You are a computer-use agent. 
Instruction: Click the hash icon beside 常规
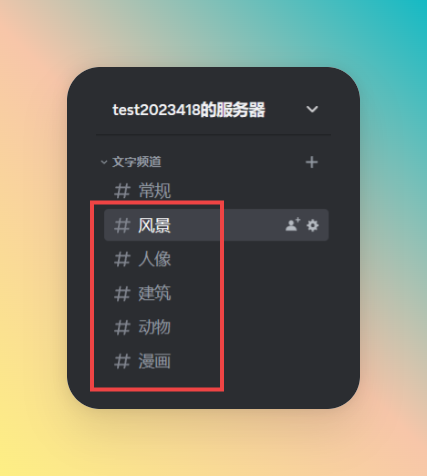click(x=122, y=191)
